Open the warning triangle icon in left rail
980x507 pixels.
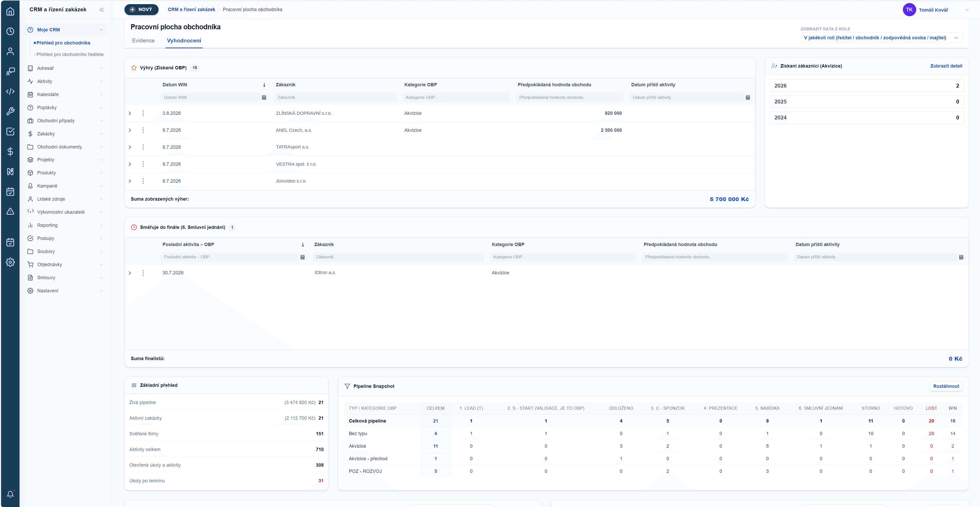[x=10, y=211]
